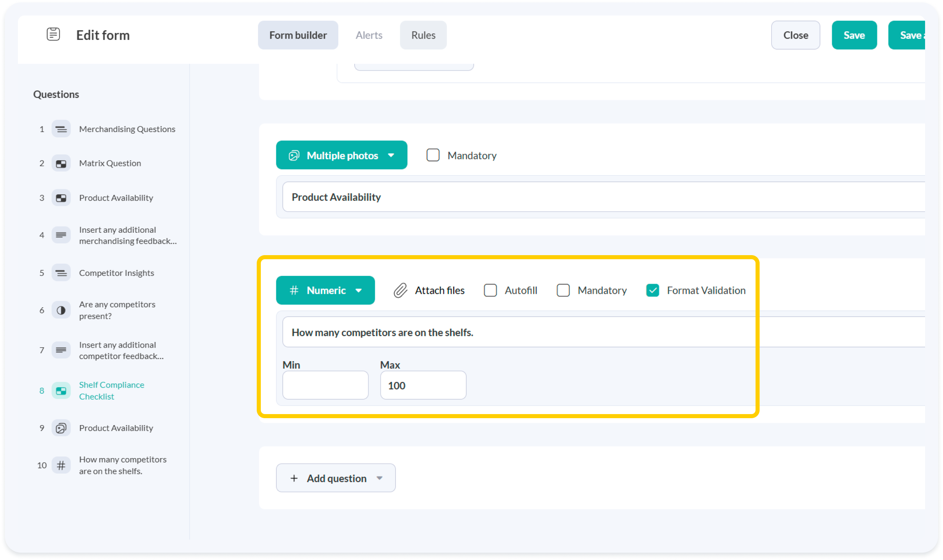Click the Attach files label
The image size is (943, 560).
pyautogui.click(x=440, y=290)
